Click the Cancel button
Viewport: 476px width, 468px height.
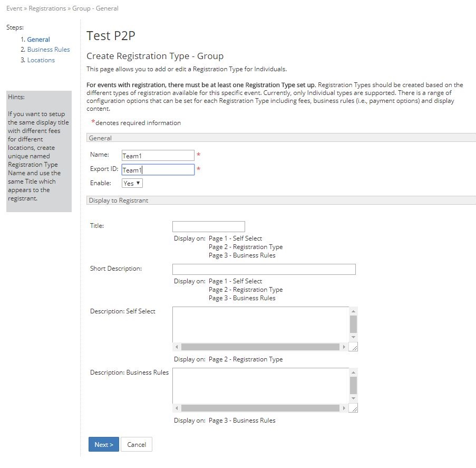coord(137,444)
